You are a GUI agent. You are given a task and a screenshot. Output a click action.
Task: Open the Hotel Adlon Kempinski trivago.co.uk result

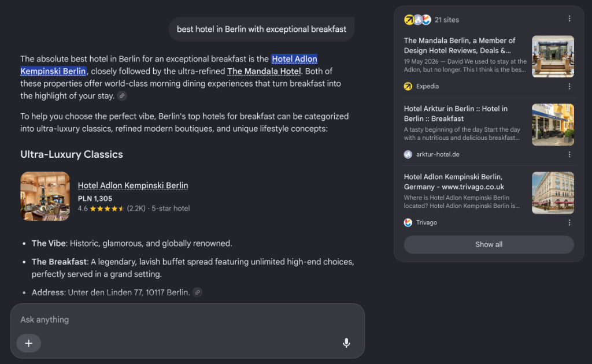[454, 182]
